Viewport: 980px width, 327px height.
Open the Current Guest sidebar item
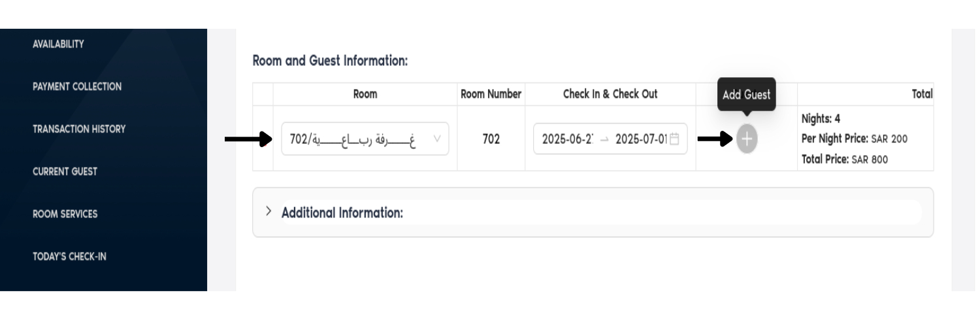(x=65, y=171)
